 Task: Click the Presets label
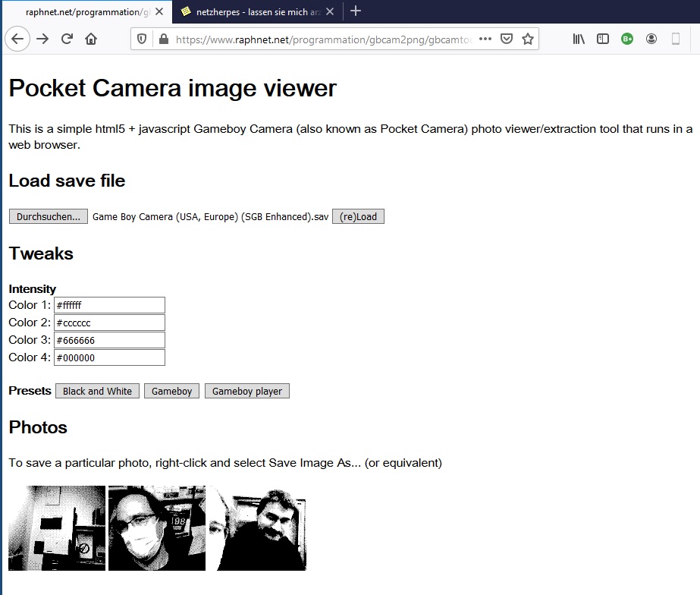click(30, 390)
